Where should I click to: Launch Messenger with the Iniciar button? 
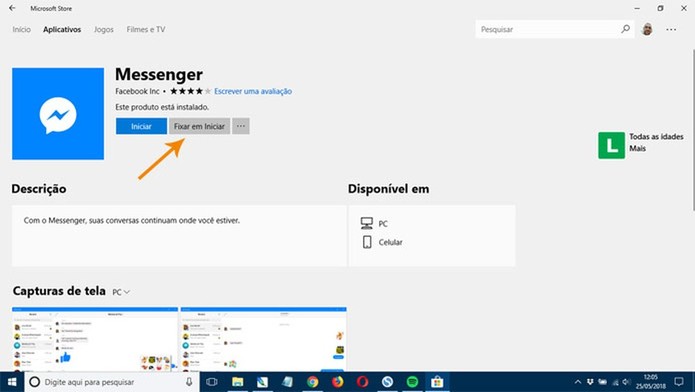141,126
